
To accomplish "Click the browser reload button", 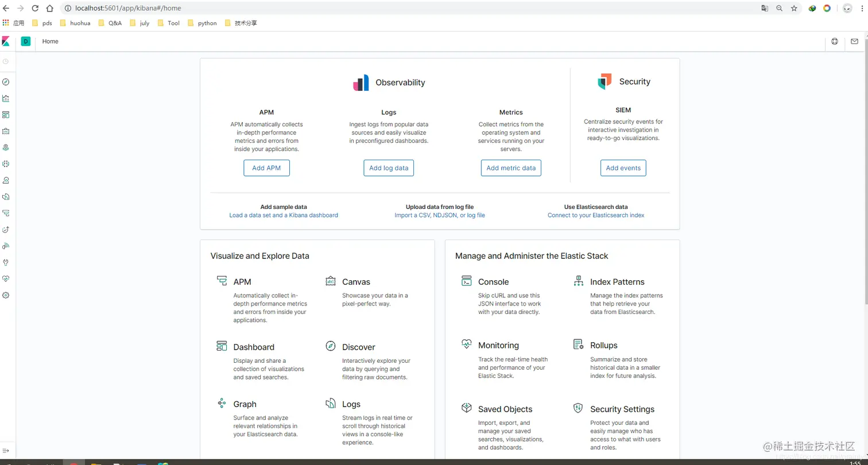I will (35, 9).
